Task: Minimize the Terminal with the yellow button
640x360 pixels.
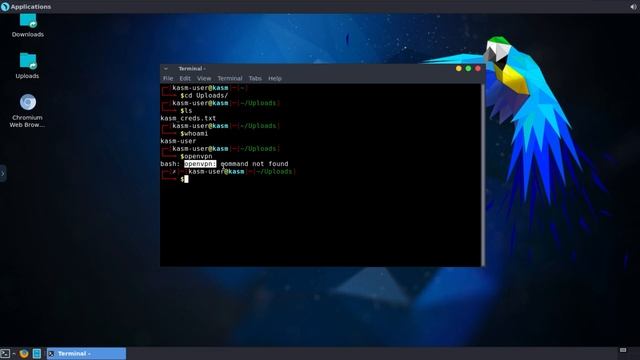Action: coord(459,69)
